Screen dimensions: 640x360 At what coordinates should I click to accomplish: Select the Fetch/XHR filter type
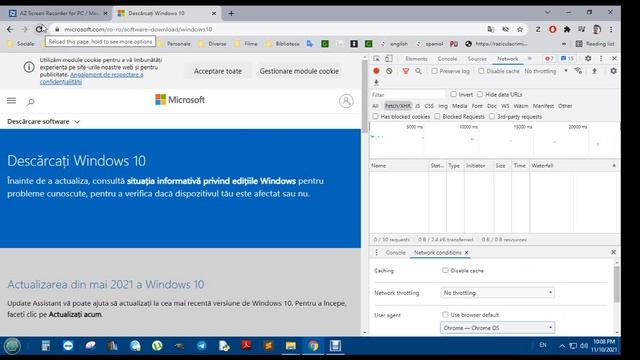pos(398,106)
